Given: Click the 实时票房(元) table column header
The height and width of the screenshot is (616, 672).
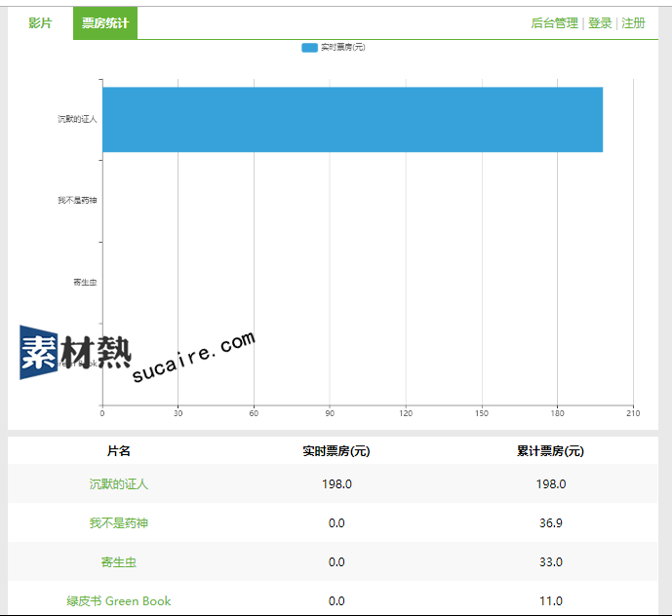Looking at the screenshot, I should tap(336, 451).
